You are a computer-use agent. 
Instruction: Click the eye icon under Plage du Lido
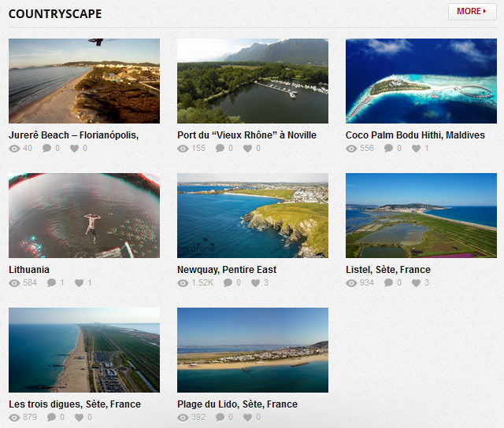coord(183,418)
